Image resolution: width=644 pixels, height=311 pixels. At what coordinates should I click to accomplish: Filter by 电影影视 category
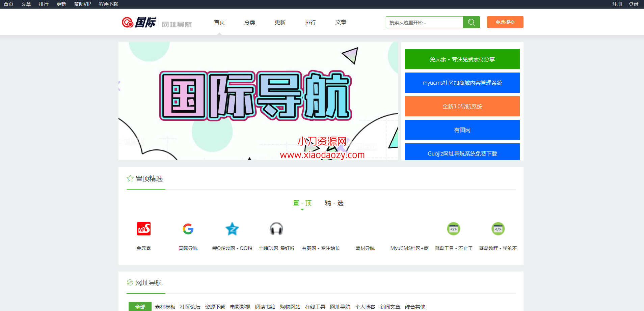coord(240,307)
